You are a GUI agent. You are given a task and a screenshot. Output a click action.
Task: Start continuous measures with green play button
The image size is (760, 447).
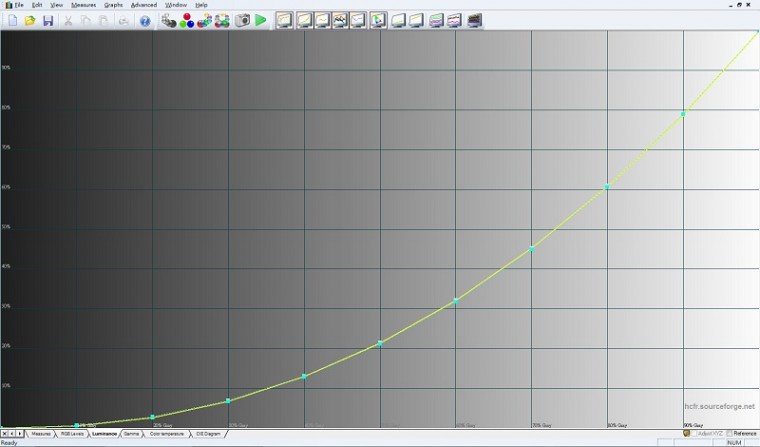point(261,20)
